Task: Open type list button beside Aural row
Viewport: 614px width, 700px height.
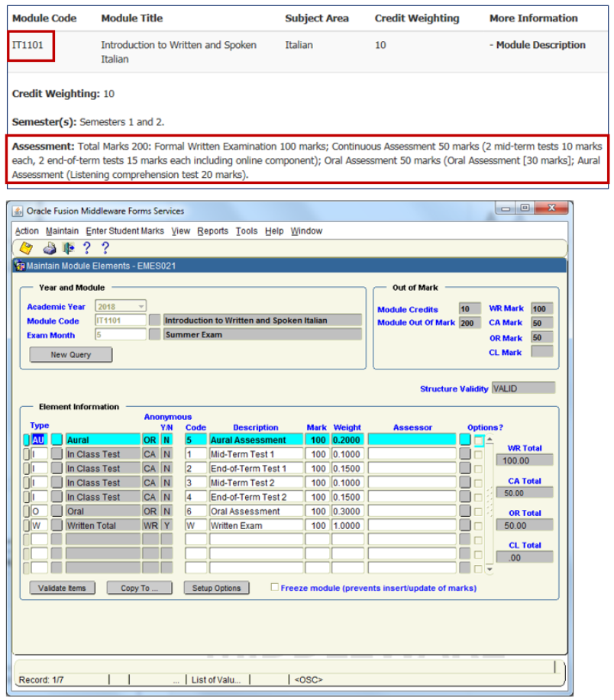Action: 57,440
